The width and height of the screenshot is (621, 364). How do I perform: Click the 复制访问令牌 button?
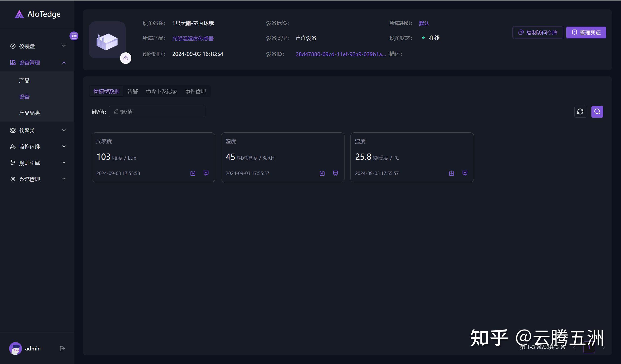click(x=538, y=32)
